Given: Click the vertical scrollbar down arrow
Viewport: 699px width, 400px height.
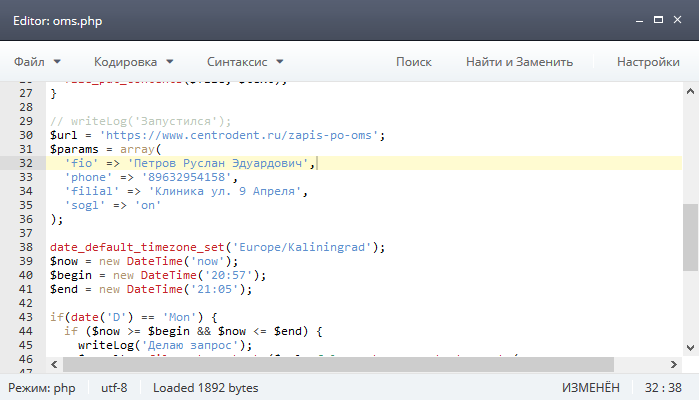Looking at the screenshot, I should point(690,347).
